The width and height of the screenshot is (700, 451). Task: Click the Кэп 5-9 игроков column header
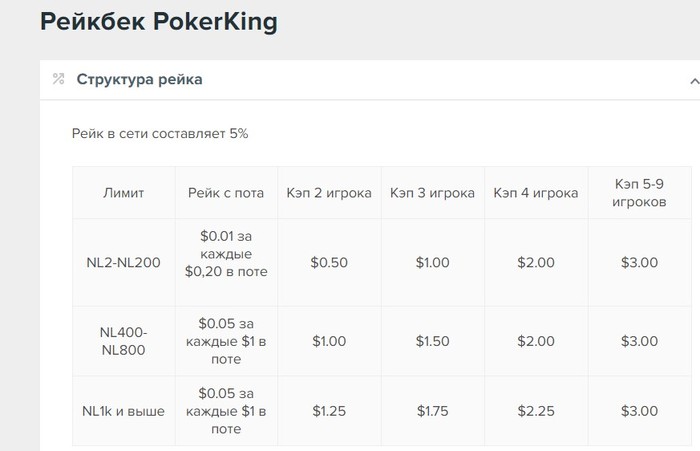click(x=639, y=193)
